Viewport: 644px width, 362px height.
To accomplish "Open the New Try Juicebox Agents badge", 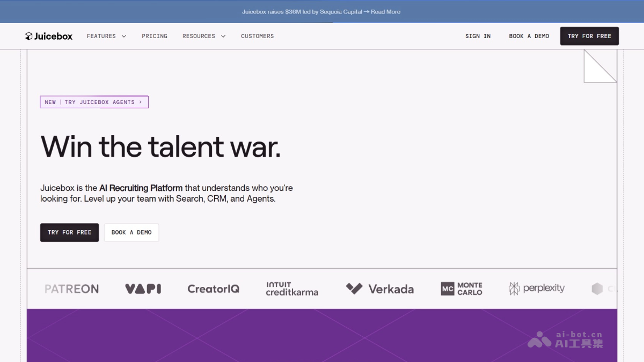I will pyautogui.click(x=94, y=102).
